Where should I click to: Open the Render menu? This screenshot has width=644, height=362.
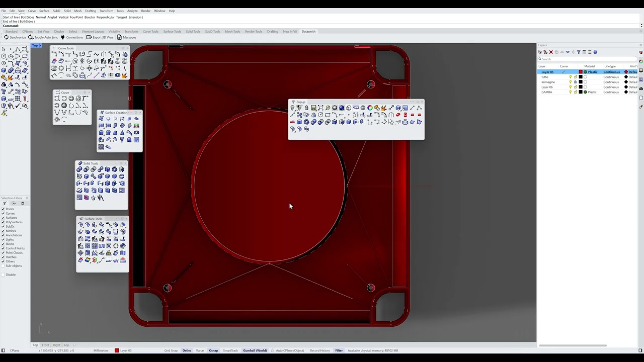coord(146,11)
